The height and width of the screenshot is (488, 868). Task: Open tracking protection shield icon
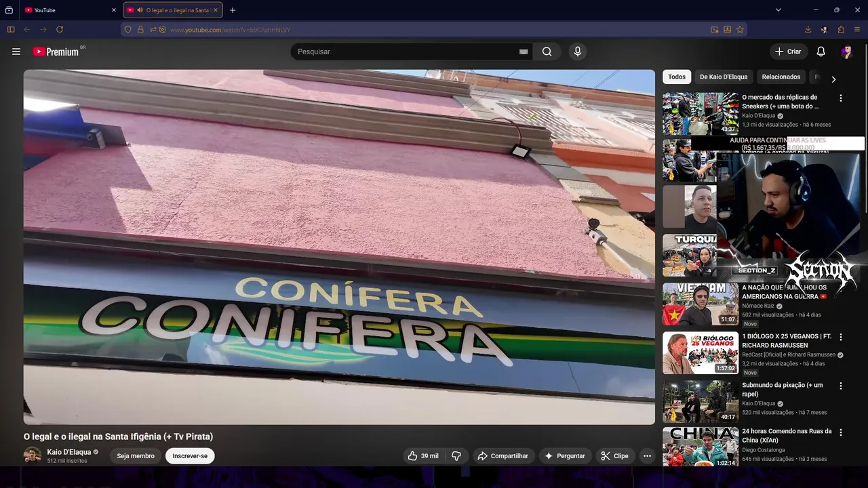[x=128, y=30]
